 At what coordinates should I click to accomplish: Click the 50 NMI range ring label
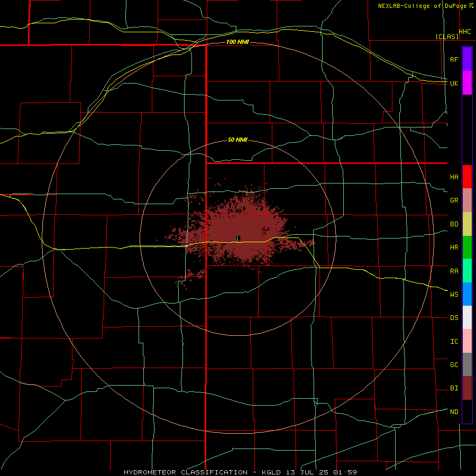(x=237, y=140)
